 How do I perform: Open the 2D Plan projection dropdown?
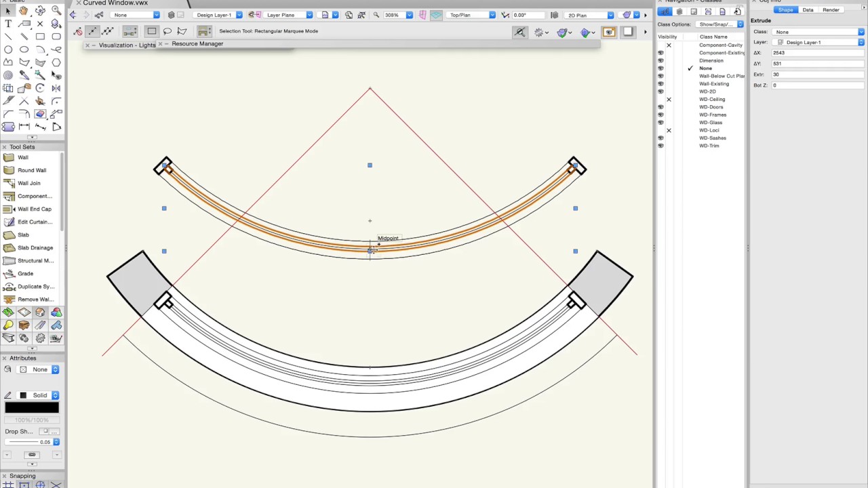pyautogui.click(x=590, y=15)
